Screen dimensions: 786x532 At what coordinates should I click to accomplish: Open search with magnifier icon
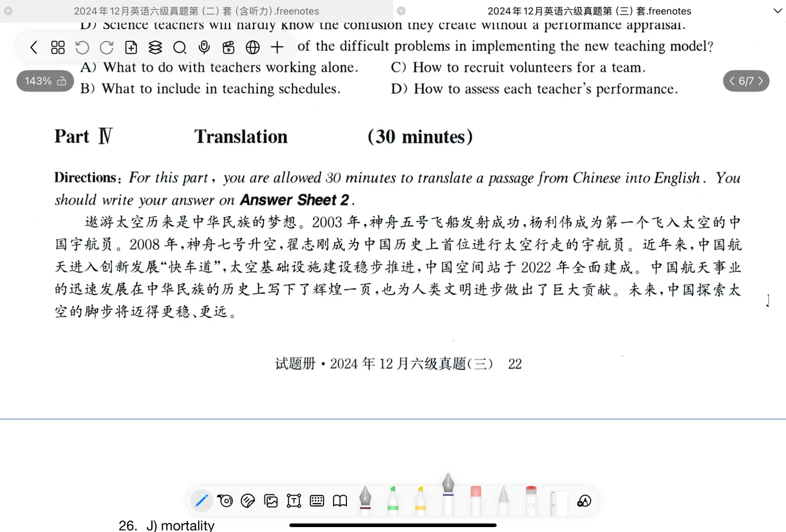point(180,47)
